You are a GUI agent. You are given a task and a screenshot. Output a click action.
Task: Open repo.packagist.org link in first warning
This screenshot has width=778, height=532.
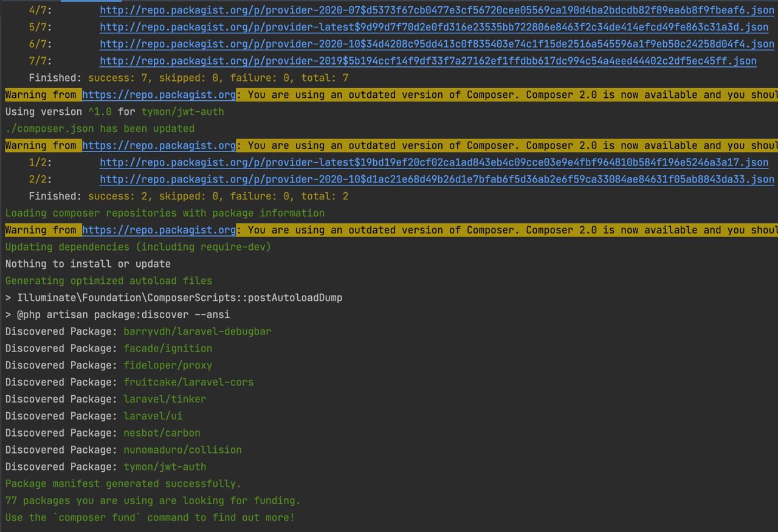pyautogui.click(x=159, y=95)
